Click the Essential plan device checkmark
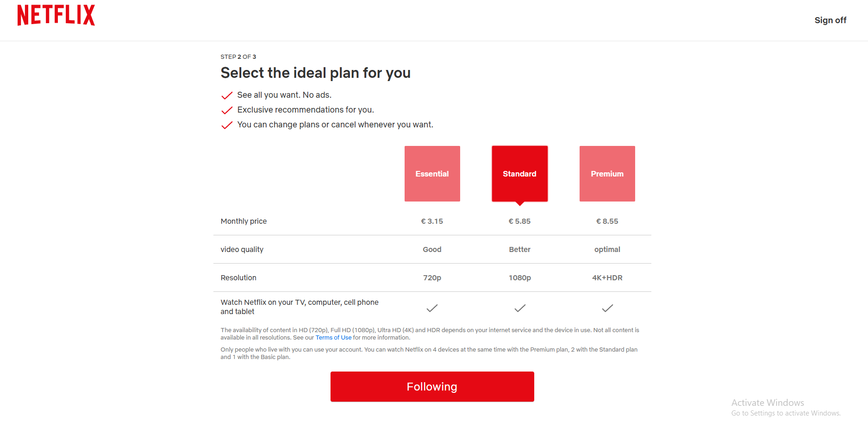This screenshot has height=435, width=868. pyautogui.click(x=432, y=308)
